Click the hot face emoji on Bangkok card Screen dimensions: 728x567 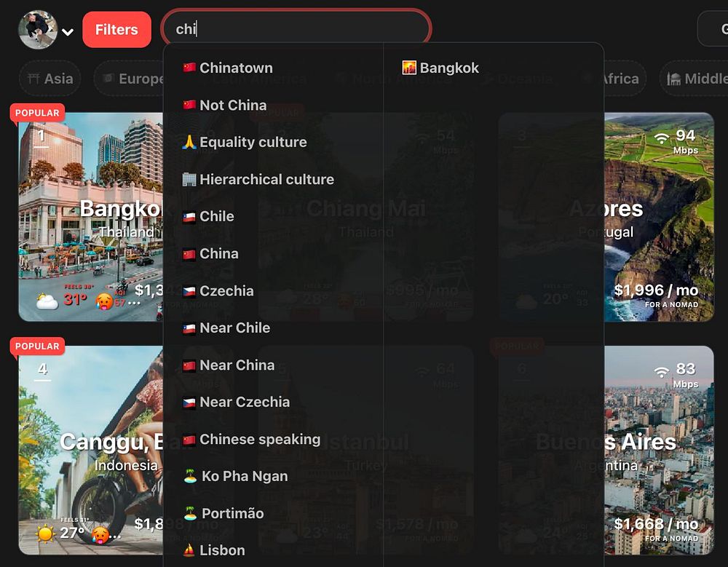tap(104, 301)
